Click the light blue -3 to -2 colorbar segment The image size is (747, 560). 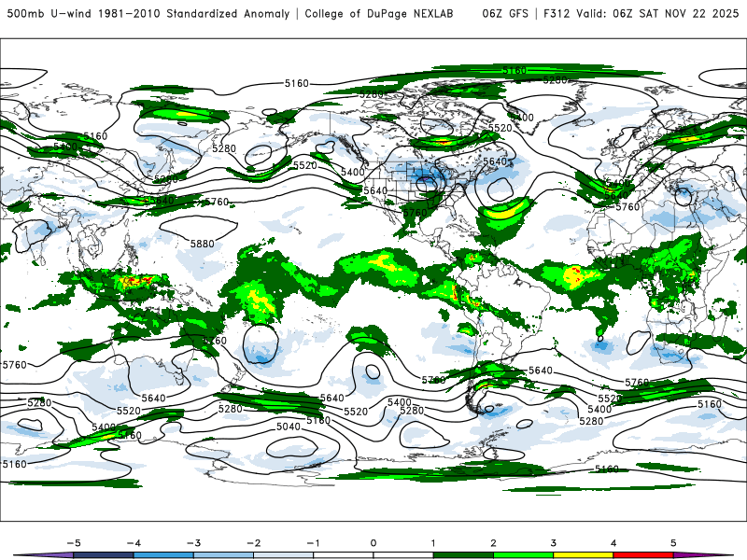223,555
